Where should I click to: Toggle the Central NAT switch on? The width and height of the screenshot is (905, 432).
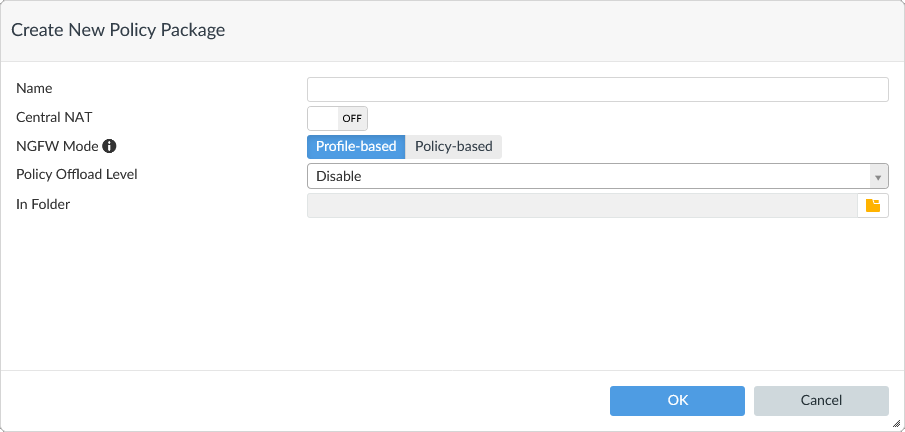coord(337,118)
